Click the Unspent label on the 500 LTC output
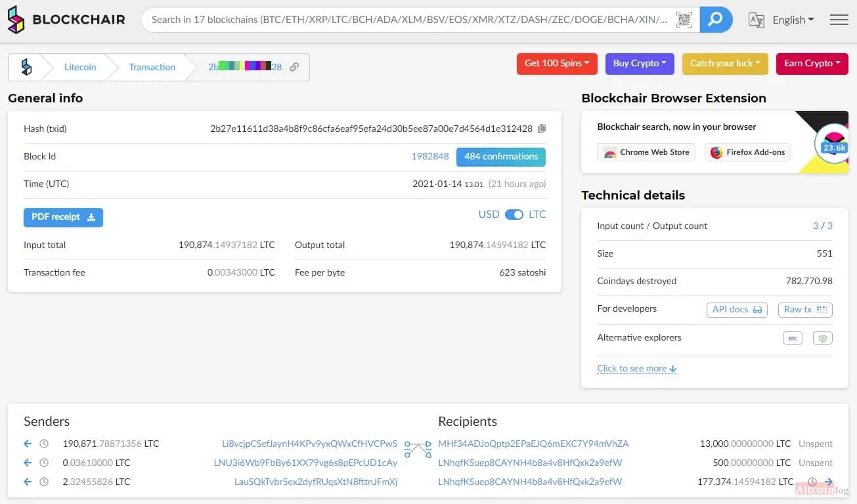This screenshot has height=504, width=857. point(816,463)
